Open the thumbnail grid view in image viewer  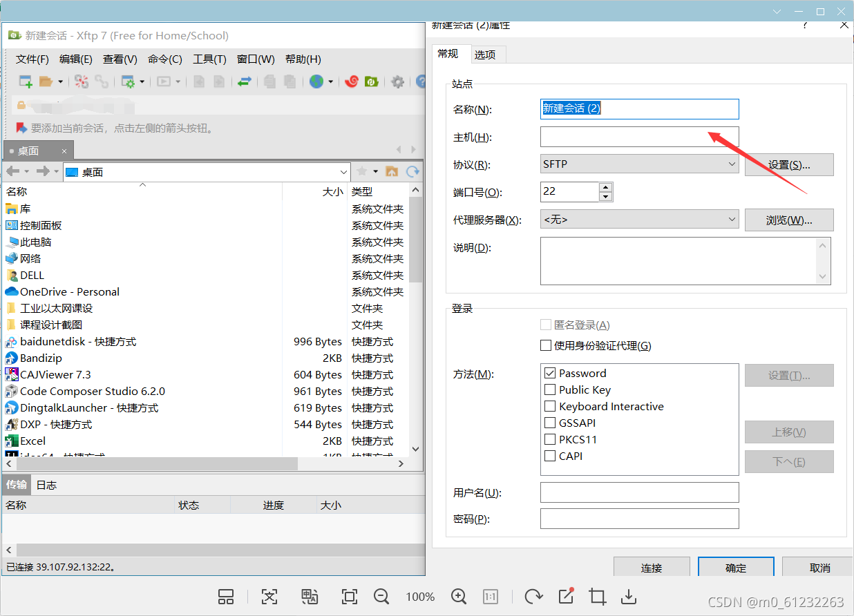tap(226, 597)
